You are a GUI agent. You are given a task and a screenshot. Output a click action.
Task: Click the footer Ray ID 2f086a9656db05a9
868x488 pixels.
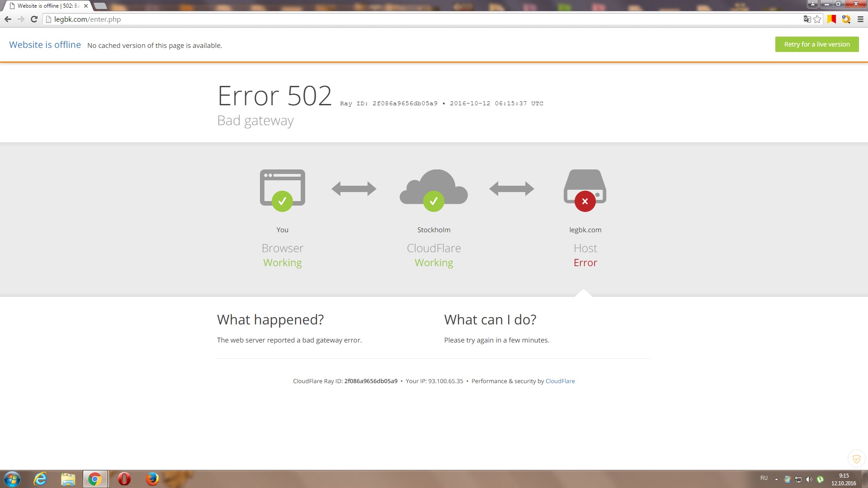371,381
